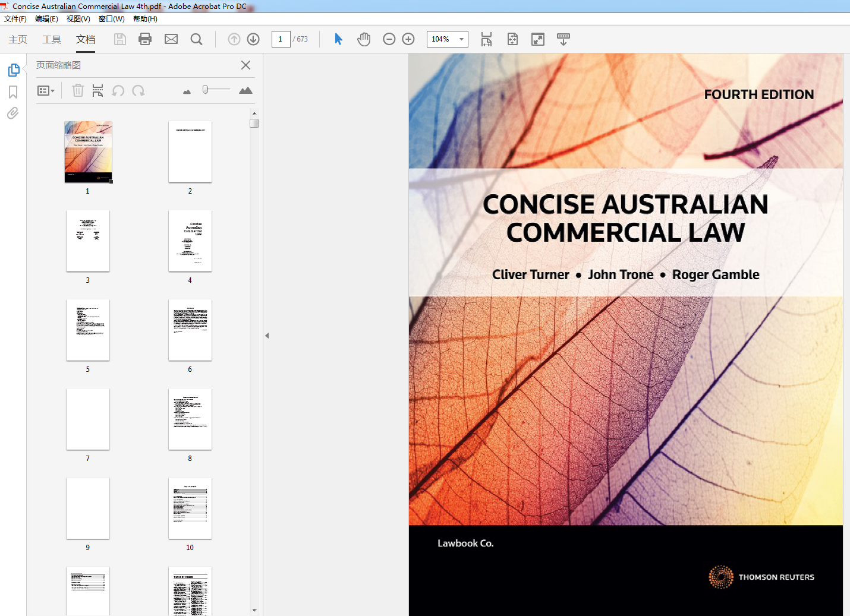The width and height of the screenshot is (850, 616).
Task: Click the book title on cover page
Action: (x=625, y=219)
